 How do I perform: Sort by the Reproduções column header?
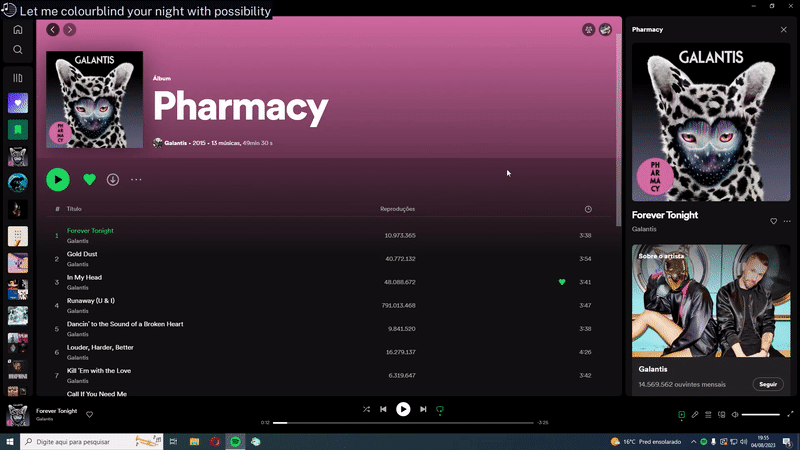pos(397,209)
